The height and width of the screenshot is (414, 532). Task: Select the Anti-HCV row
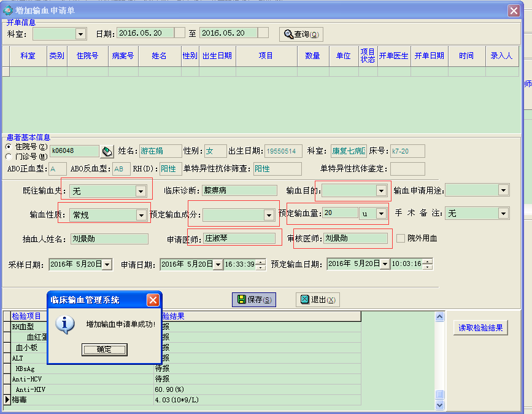click(x=185, y=379)
